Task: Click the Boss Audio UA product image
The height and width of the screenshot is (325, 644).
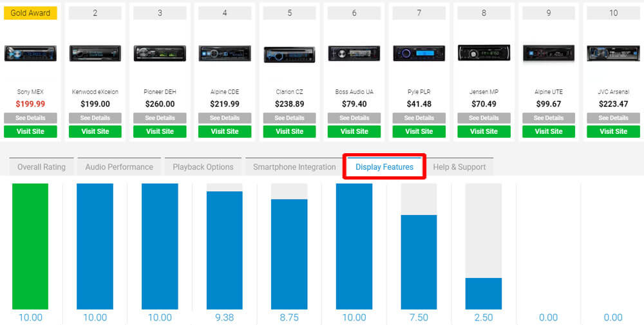Action: click(354, 53)
